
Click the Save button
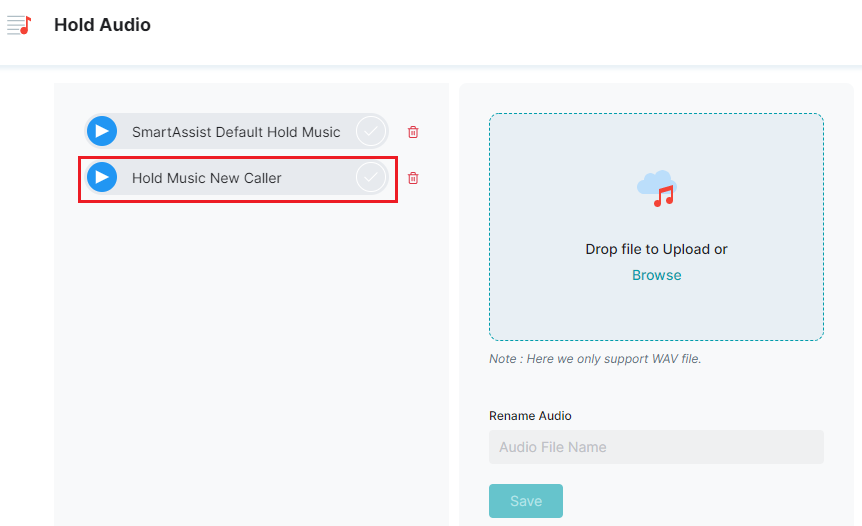point(526,501)
